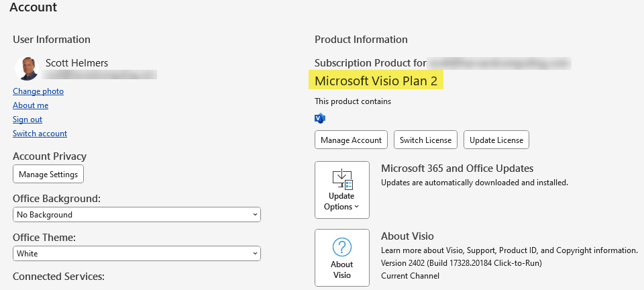Open the Update Options dropdown
This screenshot has width=644, height=290.
341,190
